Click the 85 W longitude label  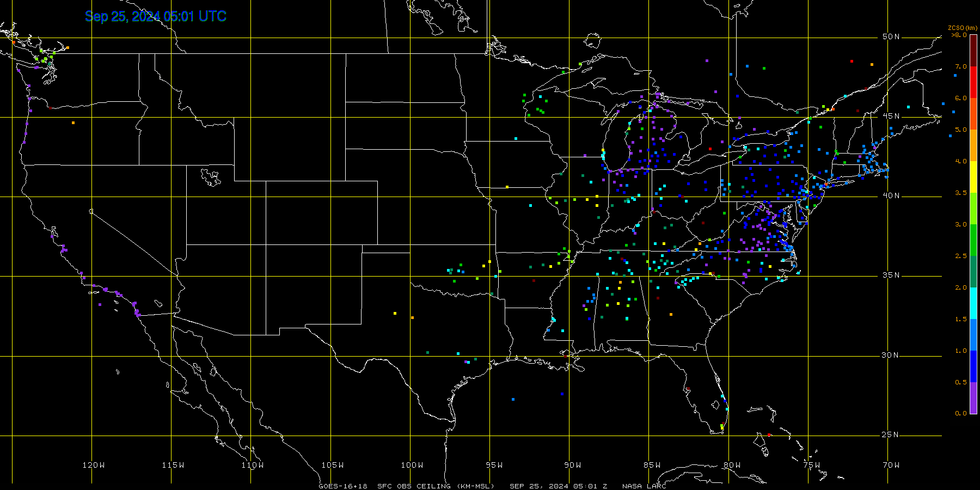tap(652, 465)
